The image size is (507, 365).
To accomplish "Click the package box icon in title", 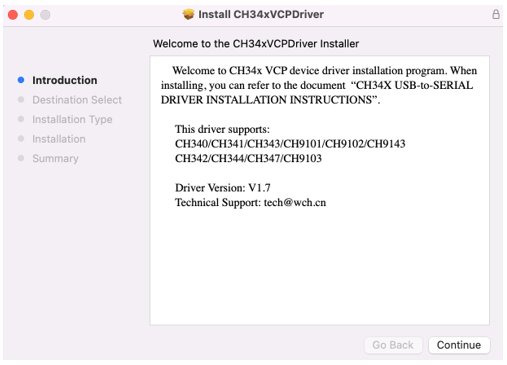I will click(188, 14).
